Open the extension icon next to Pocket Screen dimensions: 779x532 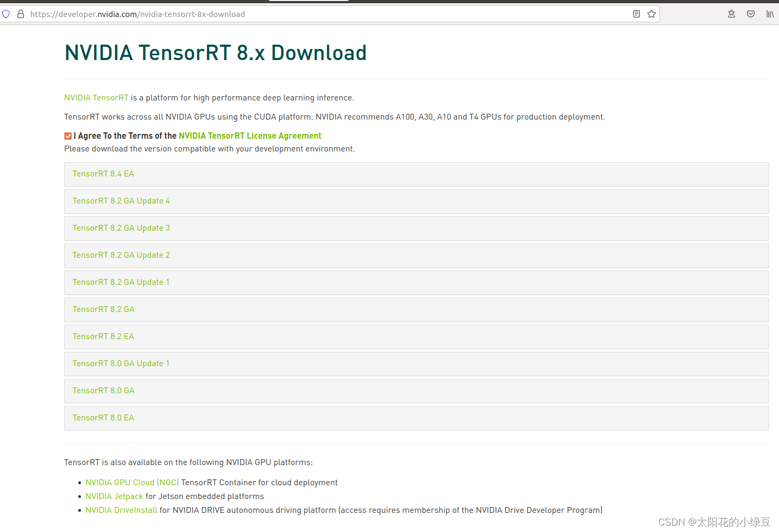732,14
